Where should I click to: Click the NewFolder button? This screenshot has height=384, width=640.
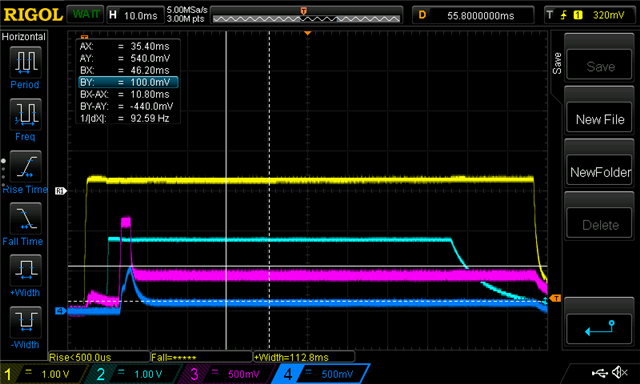click(599, 172)
